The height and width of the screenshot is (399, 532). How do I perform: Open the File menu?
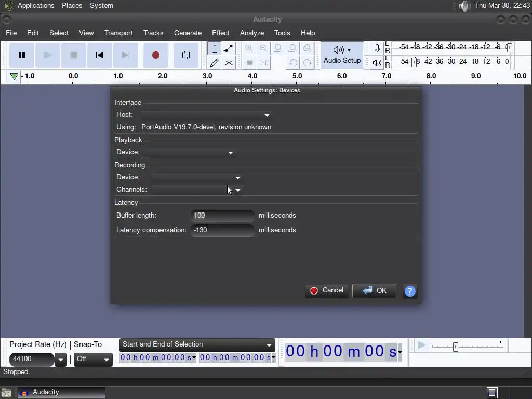pyautogui.click(x=11, y=33)
